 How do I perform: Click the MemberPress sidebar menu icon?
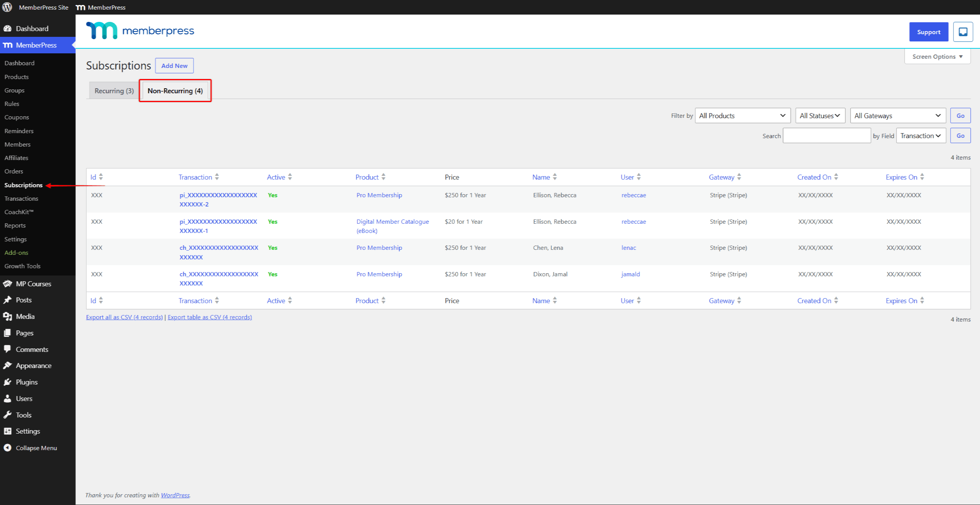tap(7, 45)
